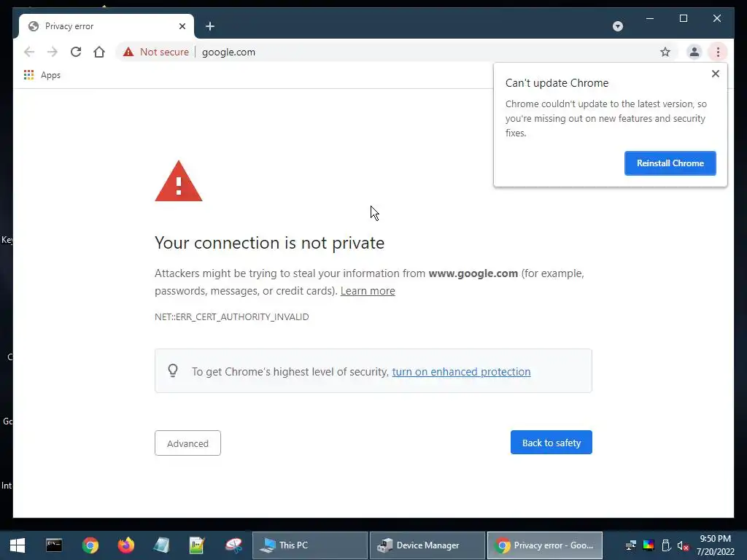Click Reinstall Chrome
This screenshot has height=560, width=747.
pos(670,163)
